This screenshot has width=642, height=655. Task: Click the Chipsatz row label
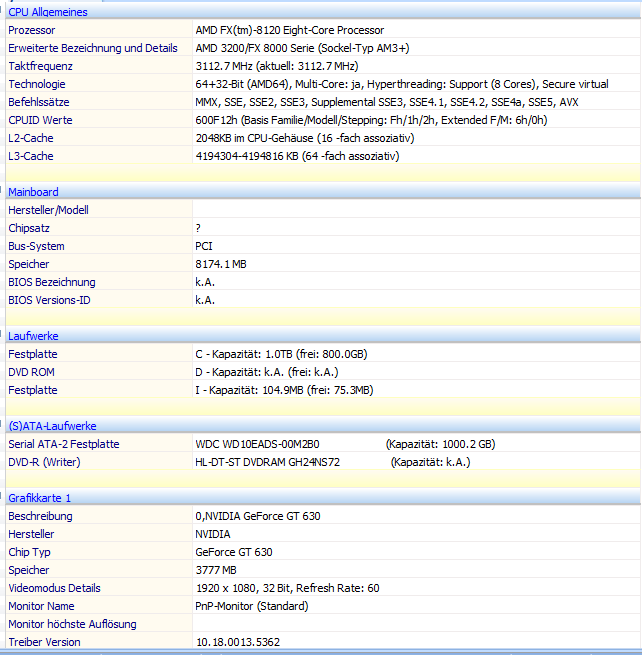[29, 228]
